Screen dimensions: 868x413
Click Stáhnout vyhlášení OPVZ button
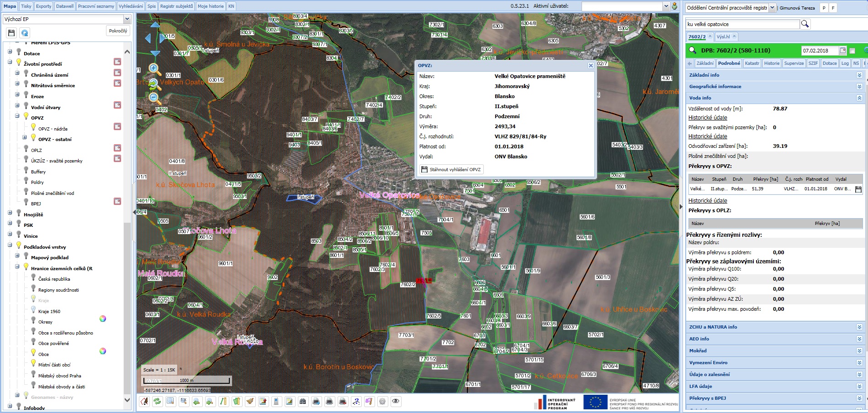pos(451,169)
